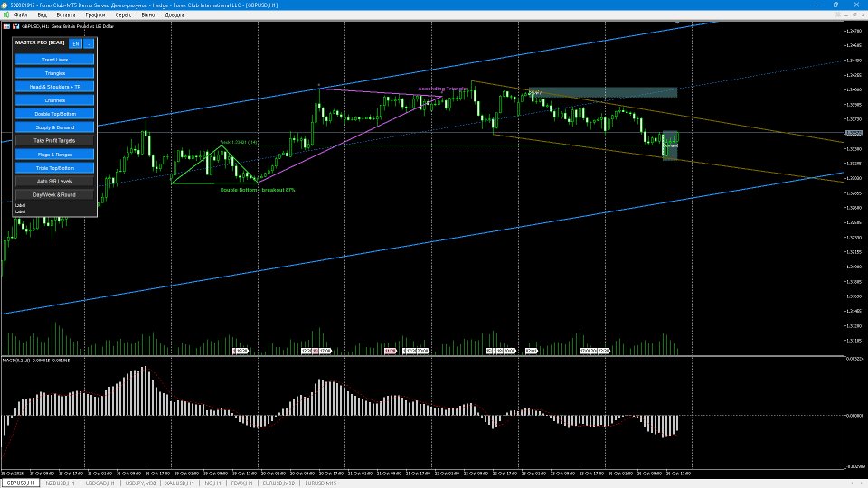Switch to FDAX,H1 chart tab
Screen dimensions: 868x488
click(242, 483)
